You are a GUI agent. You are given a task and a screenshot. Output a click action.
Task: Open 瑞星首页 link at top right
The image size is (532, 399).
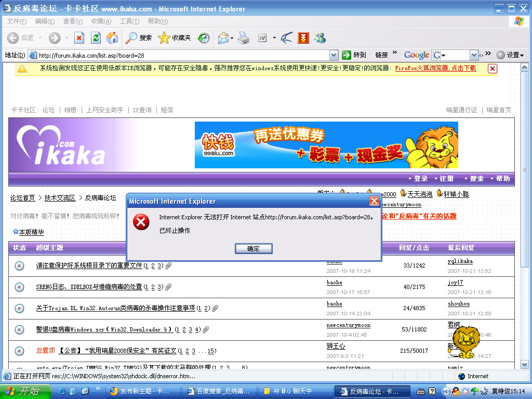[499, 110]
